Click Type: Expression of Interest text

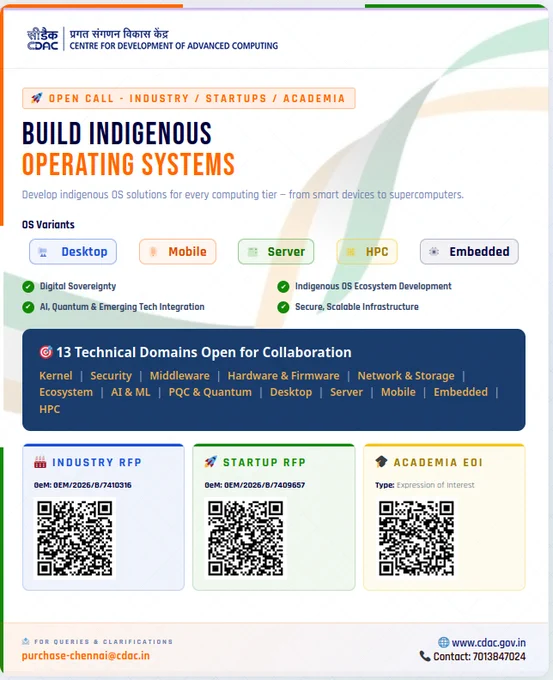tap(425, 485)
